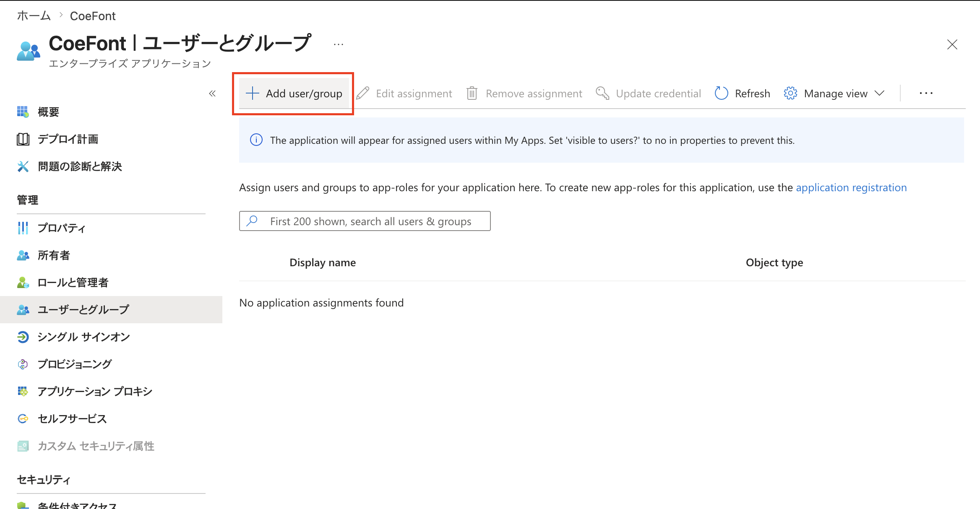This screenshot has width=980, height=509.
Task: Click the プロビジョニング cycle icon
Action: (23, 364)
